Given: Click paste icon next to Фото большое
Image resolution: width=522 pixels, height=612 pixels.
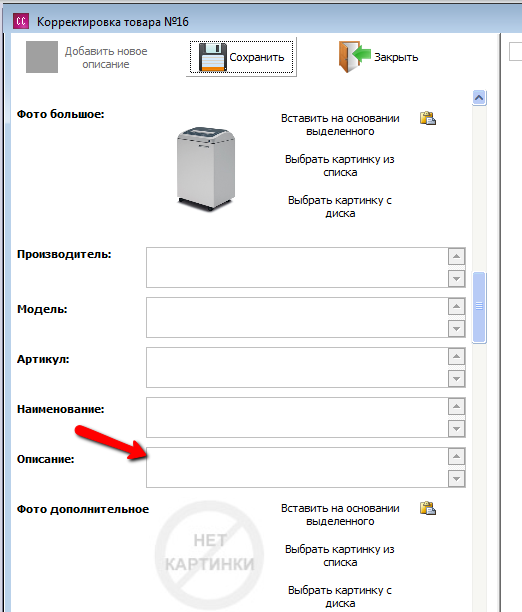Looking at the screenshot, I should (x=428, y=118).
